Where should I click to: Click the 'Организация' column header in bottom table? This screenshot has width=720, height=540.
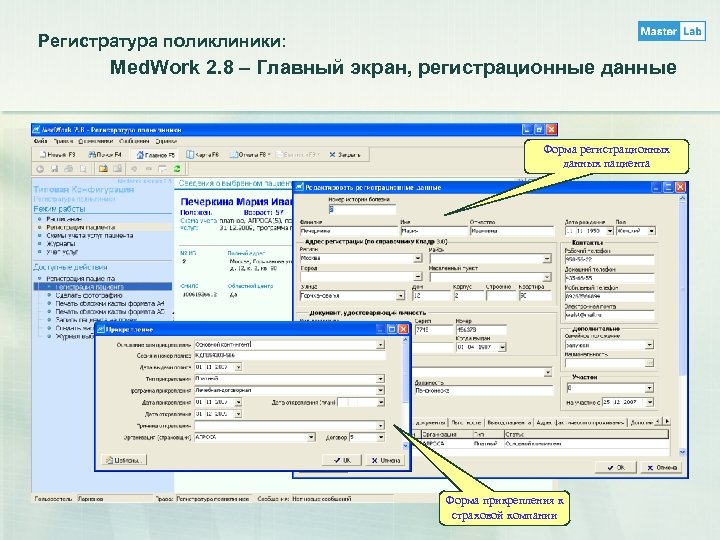tap(446, 434)
